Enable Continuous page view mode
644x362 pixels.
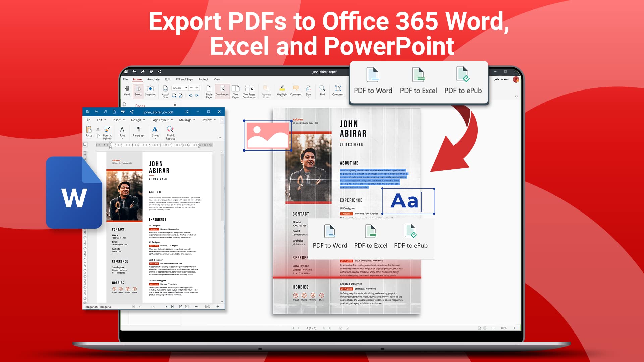click(x=222, y=90)
